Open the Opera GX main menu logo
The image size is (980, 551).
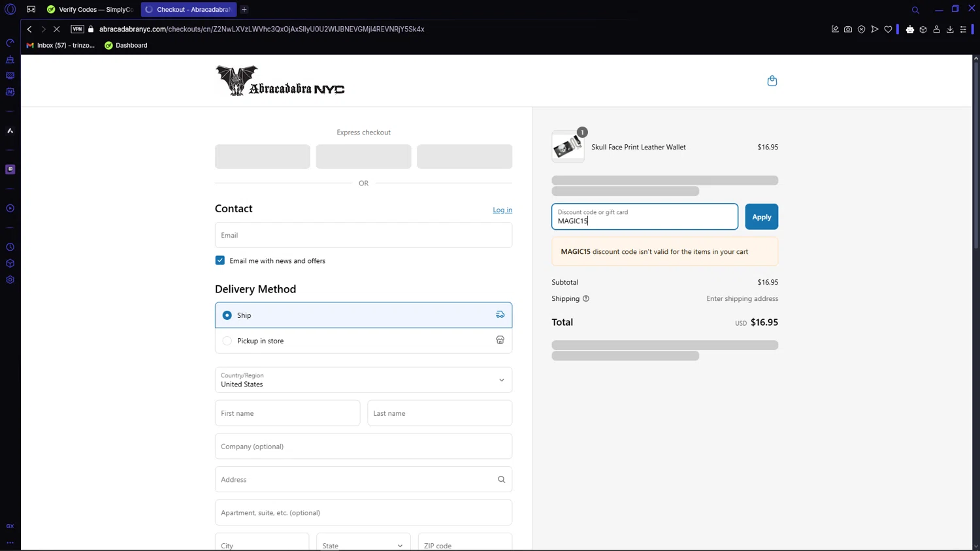(10, 9)
